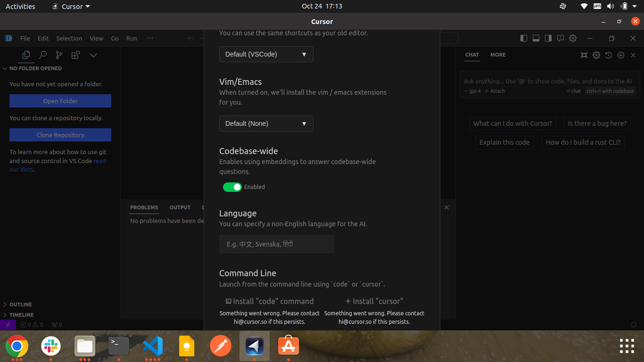Screen dimensions: 644x362
Task: Click the Clone Repository button
Action: click(60, 135)
